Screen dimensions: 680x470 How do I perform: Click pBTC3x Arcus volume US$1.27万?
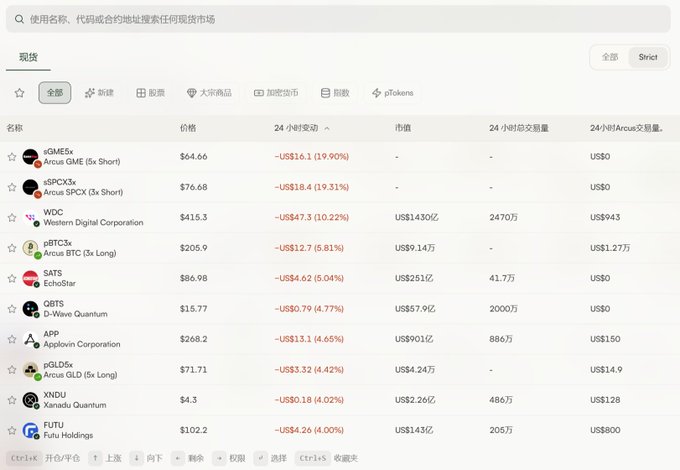(x=610, y=248)
